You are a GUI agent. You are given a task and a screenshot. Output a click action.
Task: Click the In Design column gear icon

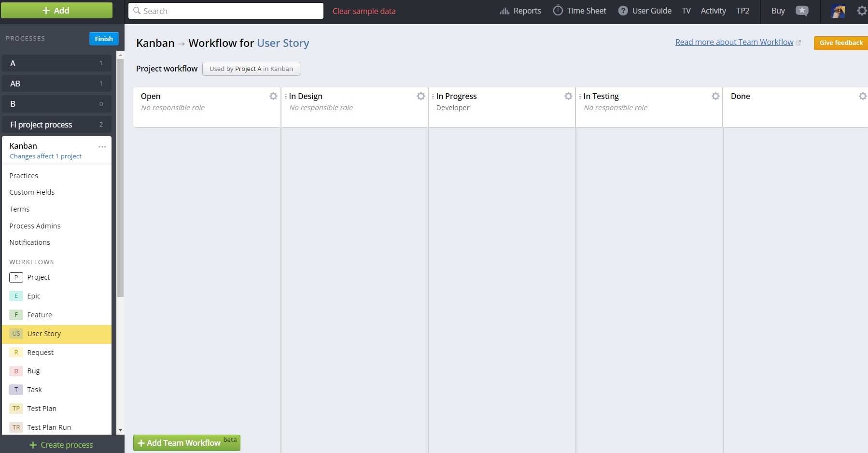pyautogui.click(x=420, y=96)
